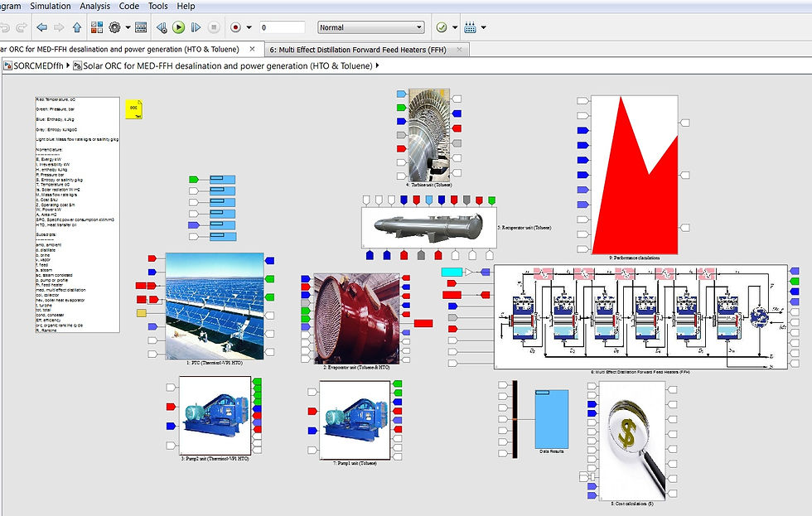Select the Data Results blue block
The image size is (812, 516).
552,419
